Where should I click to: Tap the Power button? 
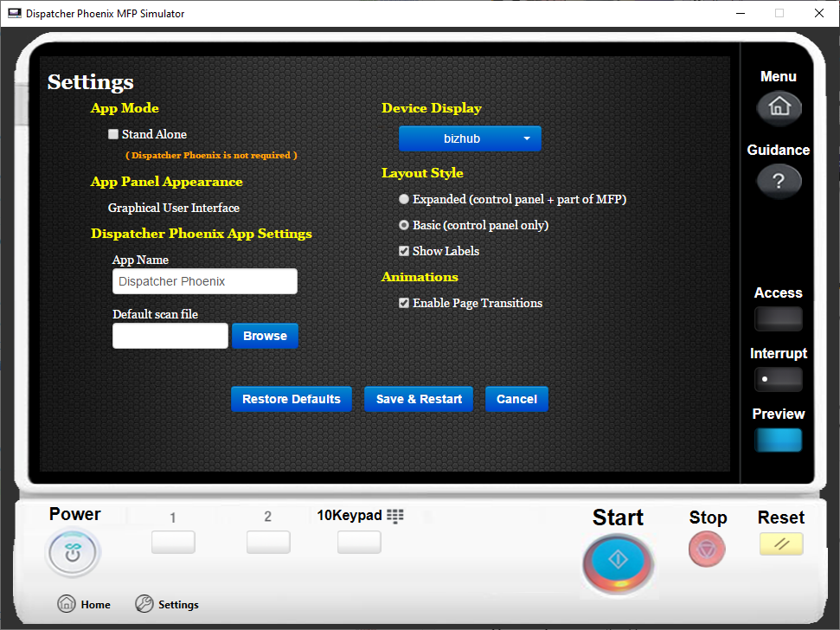[73, 553]
